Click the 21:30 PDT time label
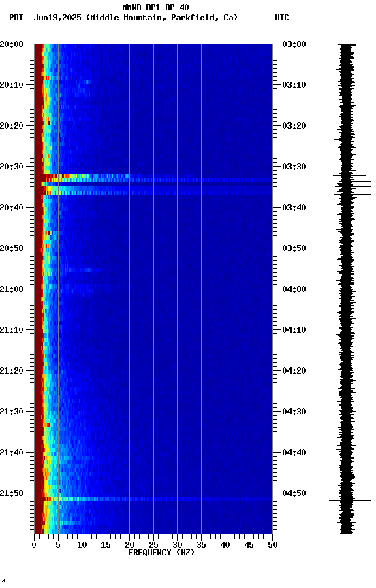The image size is (376, 588). [12, 412]
